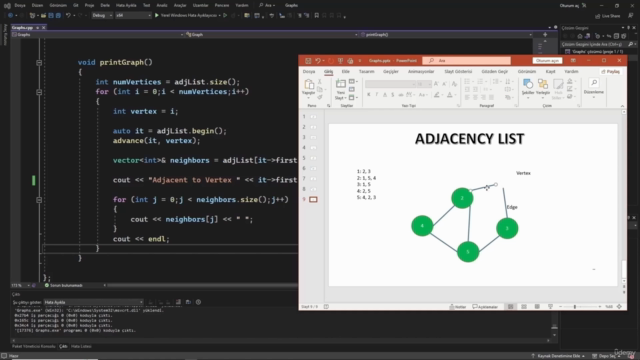640x360 pixels.
Task: Open Hata Listesi tab at bottom
Action: click(81, 347)
